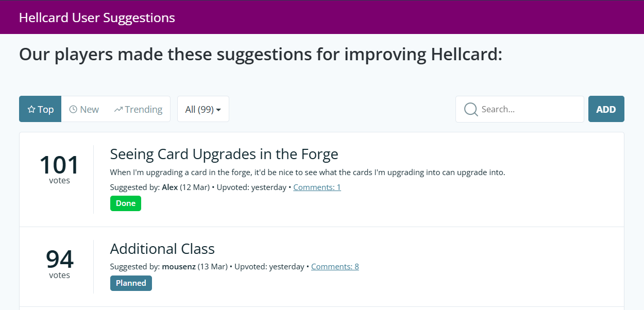Focus the Search suggestions field
644x310 pixels.
click(x=520, y=109)
